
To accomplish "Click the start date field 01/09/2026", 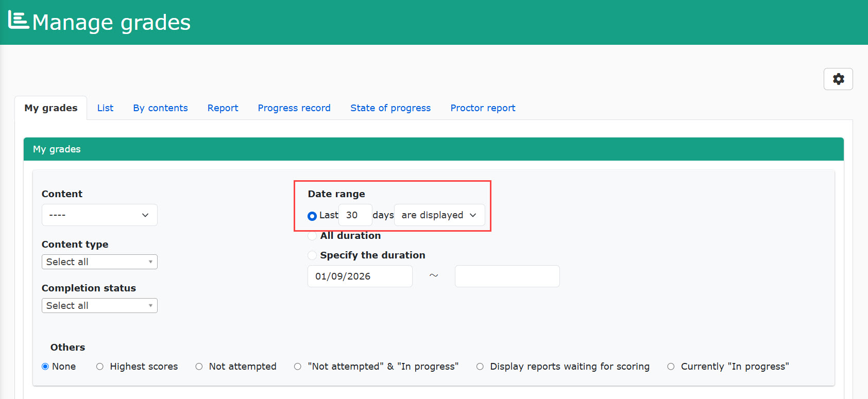I will (x=360, y=276).
